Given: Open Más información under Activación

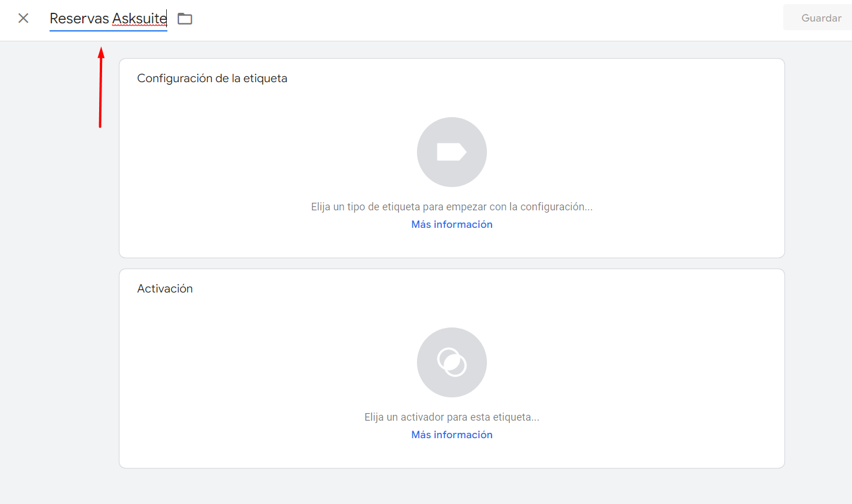Looking at the screenshot, I should pyautogui.click(x=452, y=435).
